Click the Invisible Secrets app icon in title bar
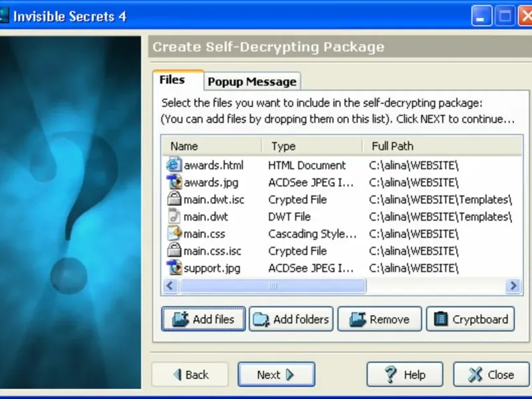This screenshot has width=532, height=399. [x=4, y=16]
